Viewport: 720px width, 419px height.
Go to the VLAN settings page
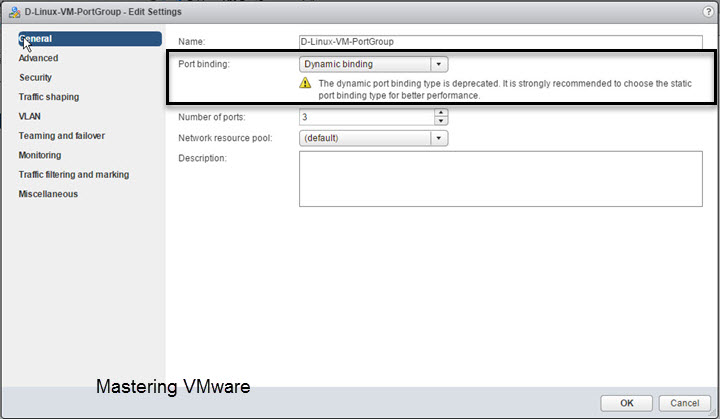click(x=29, y=116)
